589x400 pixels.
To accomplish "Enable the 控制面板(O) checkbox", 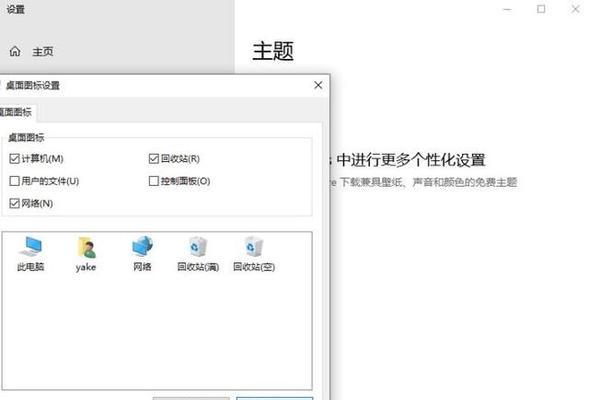I will [x=154, y=181].
